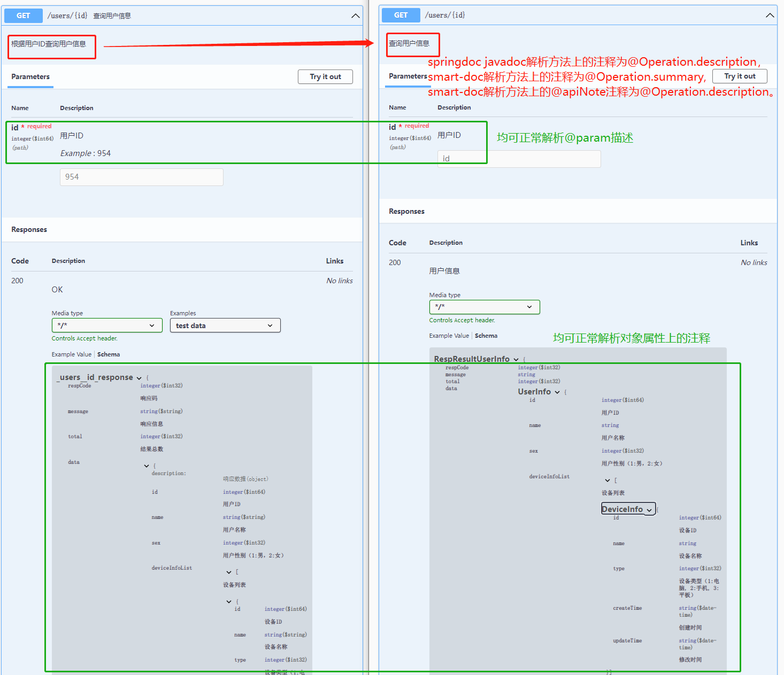The height and width of the screenshot is (675, 784).
Task: Click 'No links' in right responses table
Action: coord(754,262)
